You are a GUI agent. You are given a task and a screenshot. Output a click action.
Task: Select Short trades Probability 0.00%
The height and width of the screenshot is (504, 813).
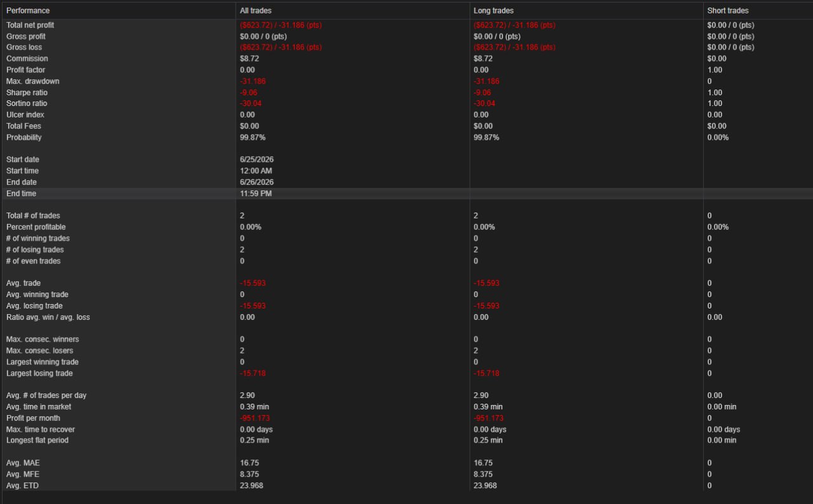718,138
